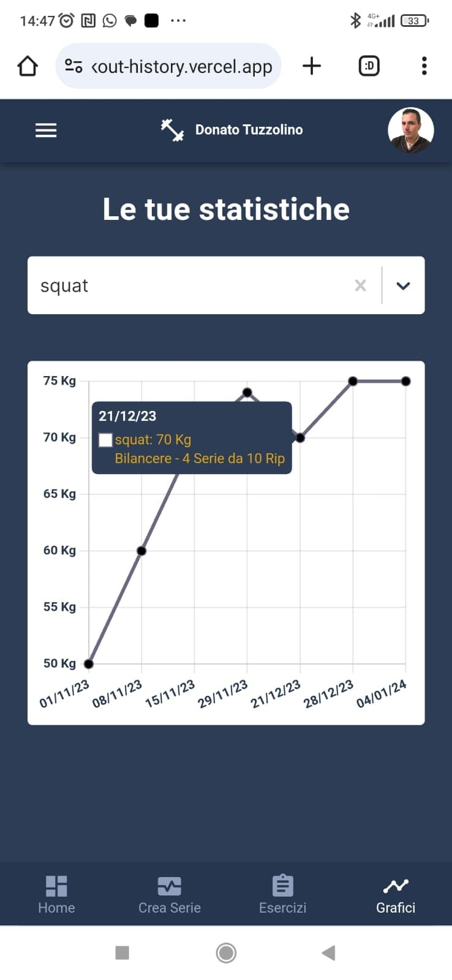Screen dimensions: 452x980
Task: Open the hamburger navigation menu
Action: coord(46,130)
